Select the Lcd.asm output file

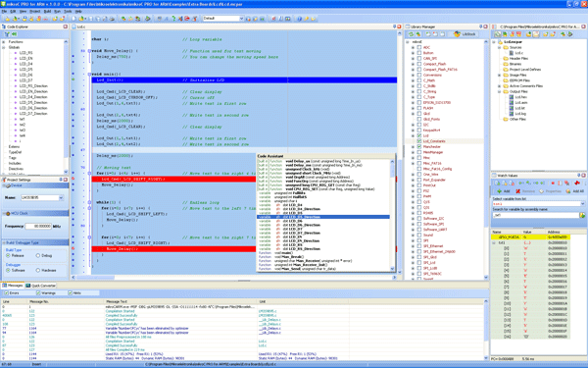(x=517, y=102)
